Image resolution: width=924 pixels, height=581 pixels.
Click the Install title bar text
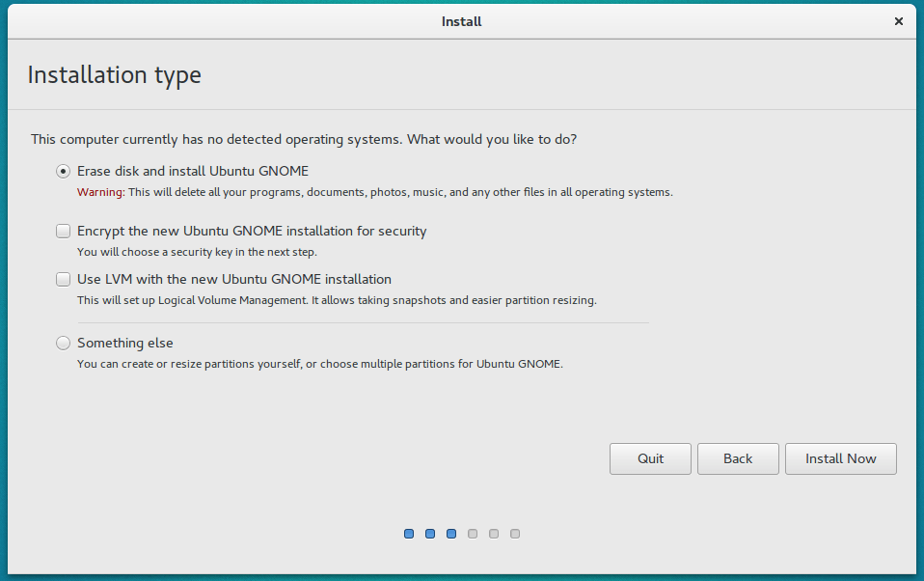point(461,21)
